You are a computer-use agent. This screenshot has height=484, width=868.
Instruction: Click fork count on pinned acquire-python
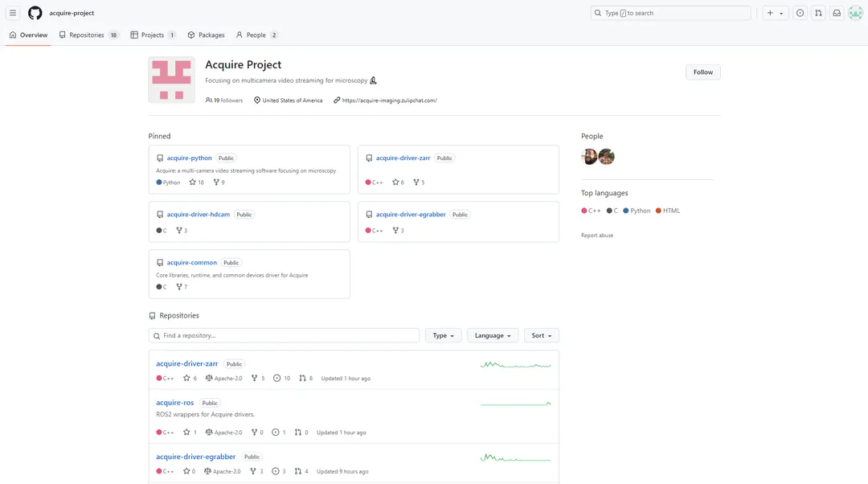[219, 183]
